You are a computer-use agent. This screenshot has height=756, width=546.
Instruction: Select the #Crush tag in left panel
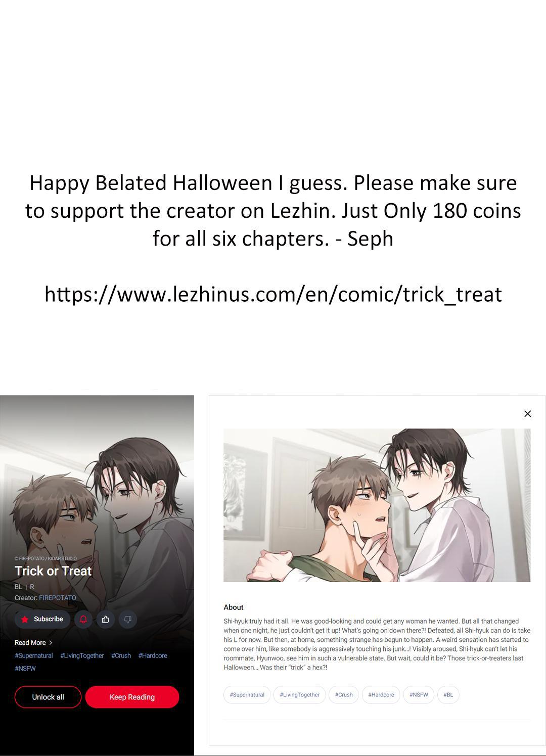pos(121,655)
